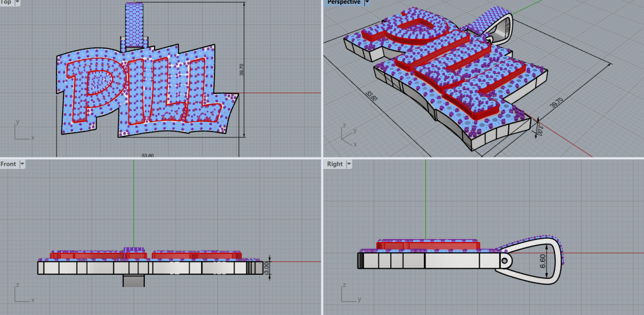
Task: Select the 39.70 dimension in Perspective view
Action: click(x=557, y=102)
